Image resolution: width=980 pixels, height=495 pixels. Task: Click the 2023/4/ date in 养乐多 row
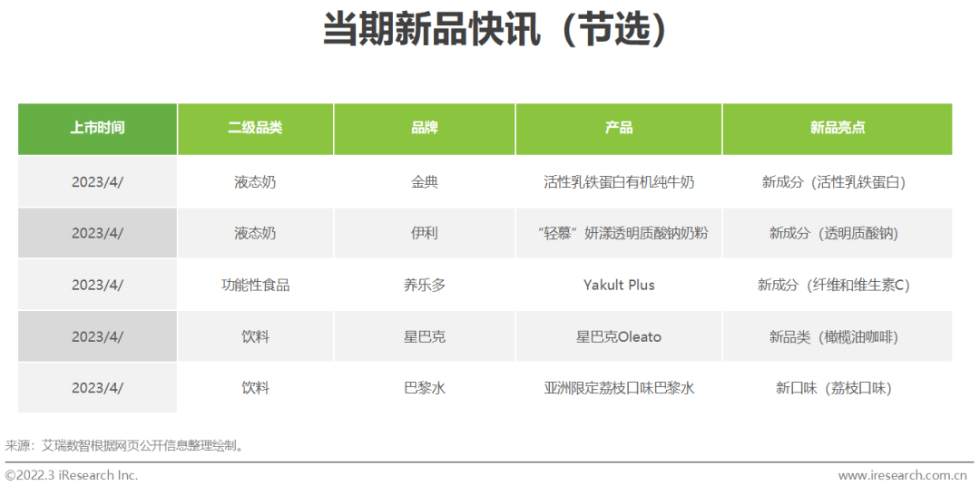click(x=97, y=285)
